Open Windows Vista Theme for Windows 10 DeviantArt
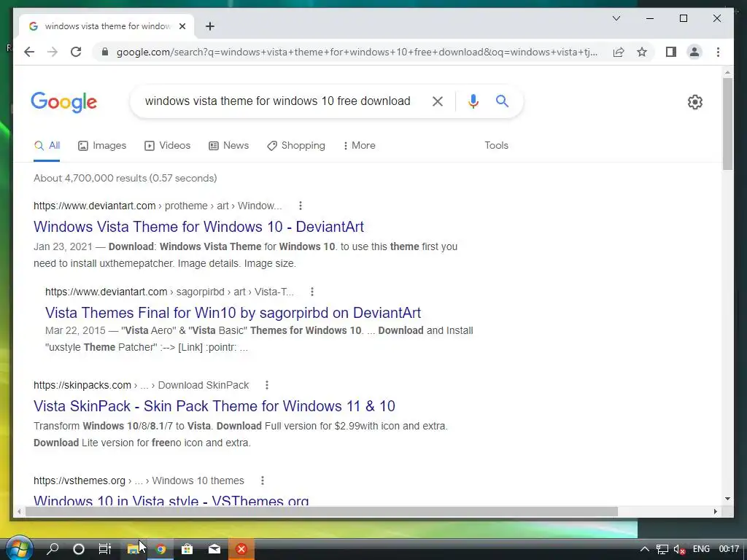 click(x=198, y=227)
